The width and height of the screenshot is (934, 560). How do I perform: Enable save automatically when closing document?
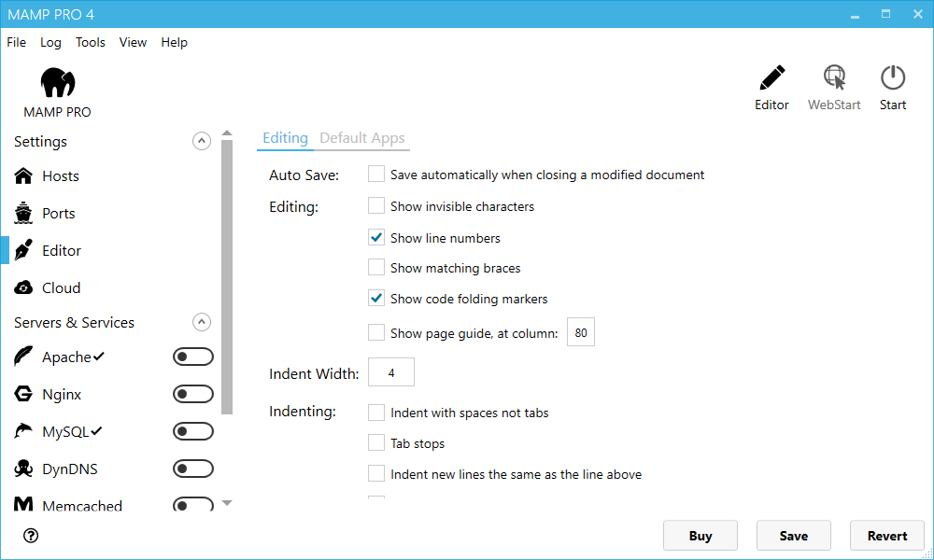point(376,175)
